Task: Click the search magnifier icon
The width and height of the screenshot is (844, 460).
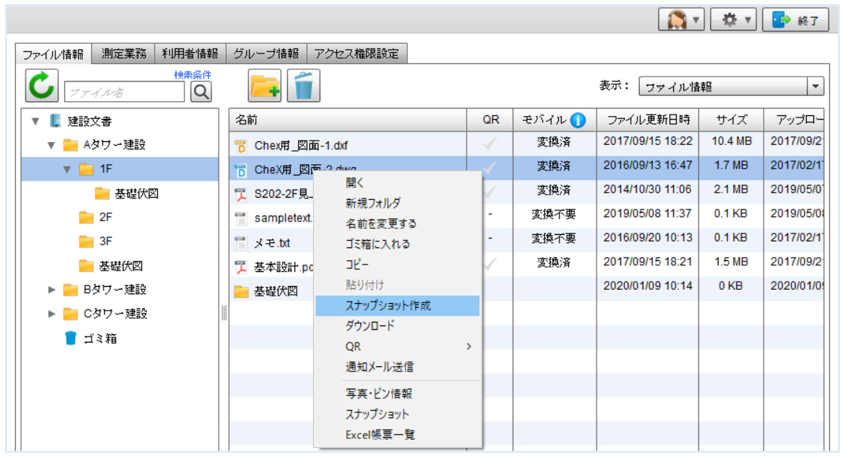Action: (x=201, y=92)
